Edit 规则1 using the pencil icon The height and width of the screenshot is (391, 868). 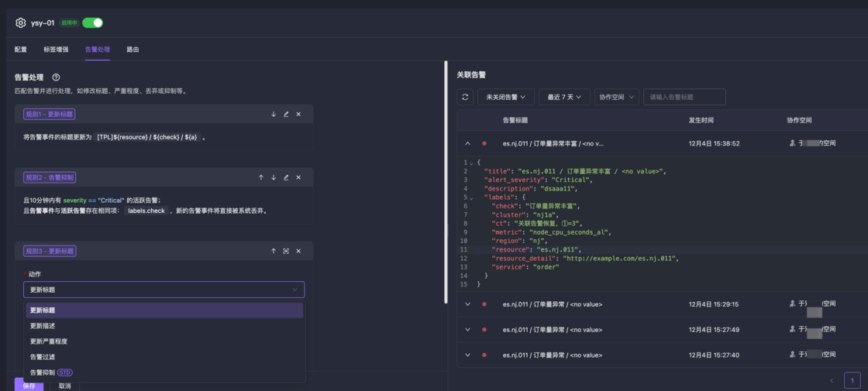[x=286, y=115]
